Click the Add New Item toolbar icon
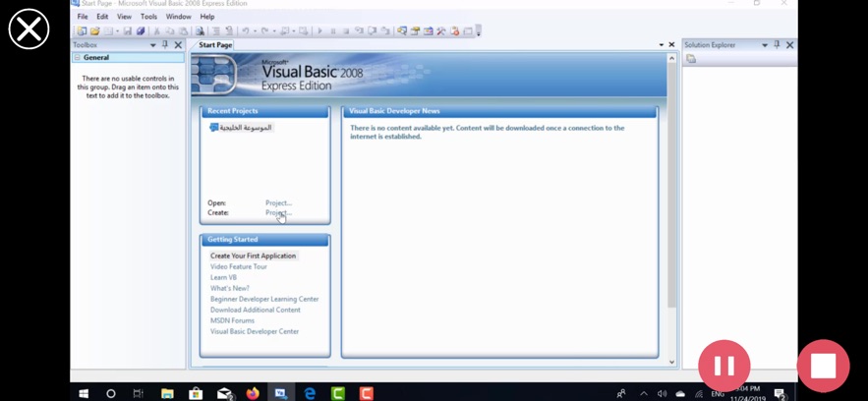This screenshot has width=868, height=401. [108, 31]
